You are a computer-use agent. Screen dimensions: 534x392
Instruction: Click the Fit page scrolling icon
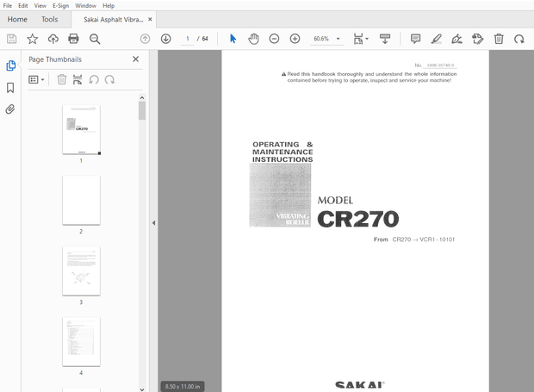(358, 39)
